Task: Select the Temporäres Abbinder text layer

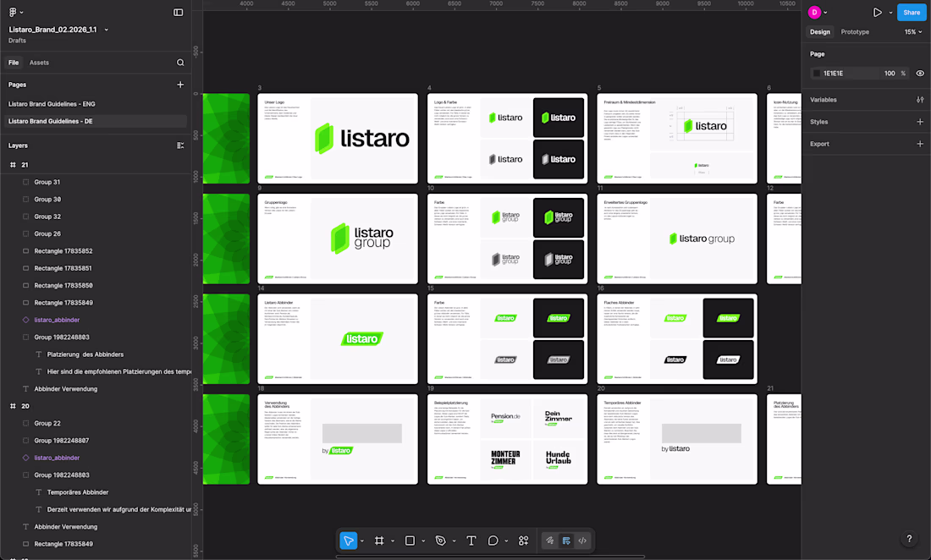Action: pos(78,492)
